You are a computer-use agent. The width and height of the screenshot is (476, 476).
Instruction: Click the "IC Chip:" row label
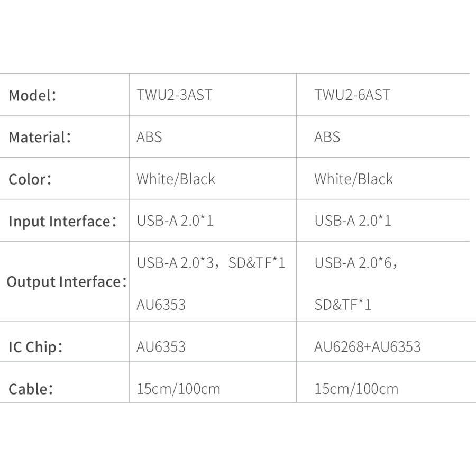[x=36, y=347]
